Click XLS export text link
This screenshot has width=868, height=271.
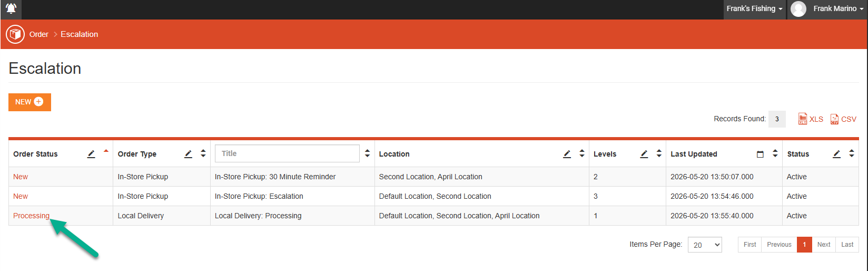point(816,119)
